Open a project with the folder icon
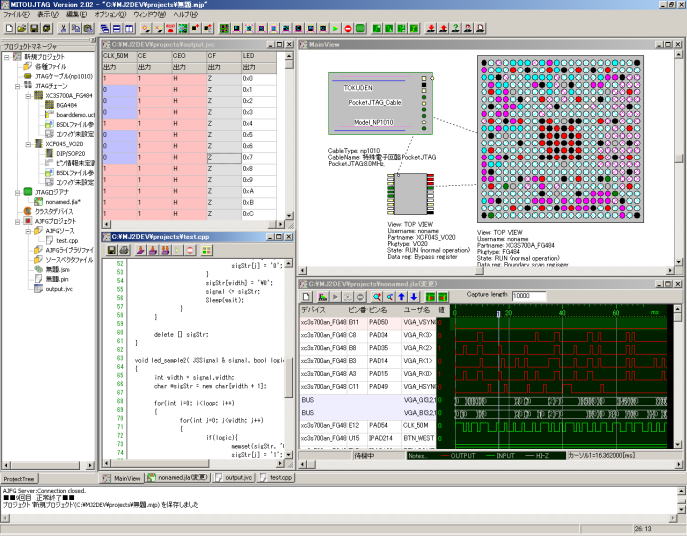Screen dimensions: 687x536 click(22, 28)
